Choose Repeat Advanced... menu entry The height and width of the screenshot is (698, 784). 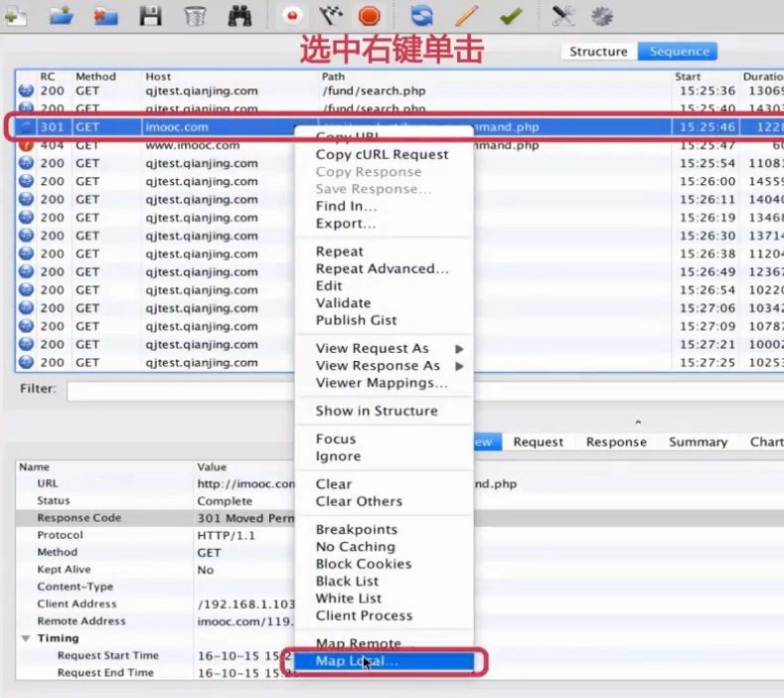tap(382, 268)
